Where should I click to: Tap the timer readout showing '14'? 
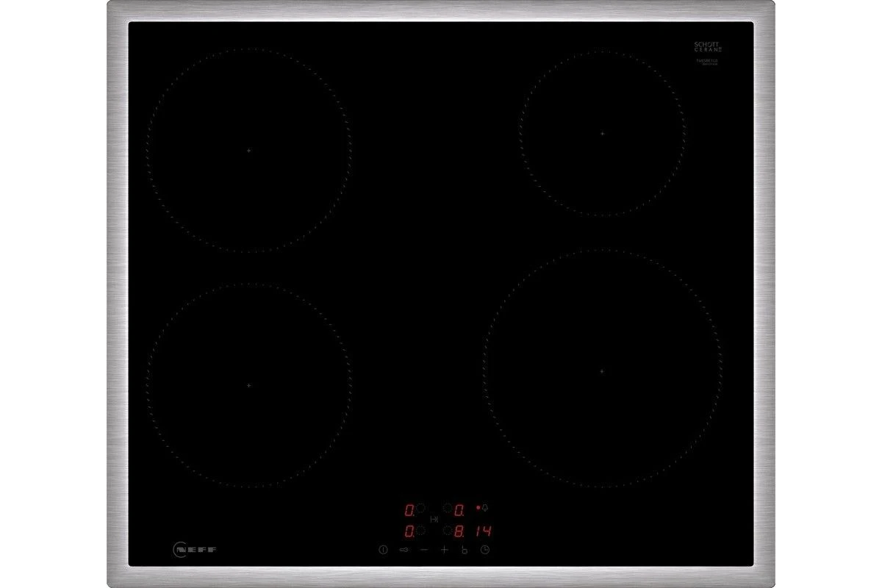pyautogui.click(x=483, y=531)
